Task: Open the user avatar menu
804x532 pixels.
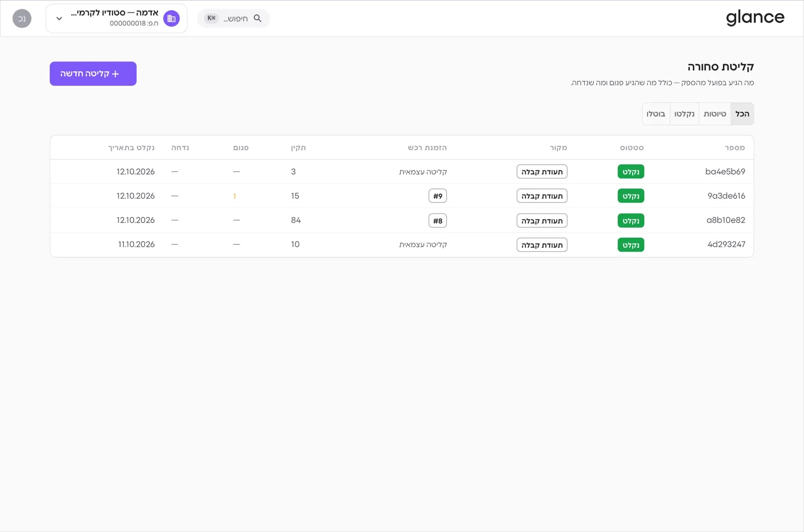Action: (22, 19)
